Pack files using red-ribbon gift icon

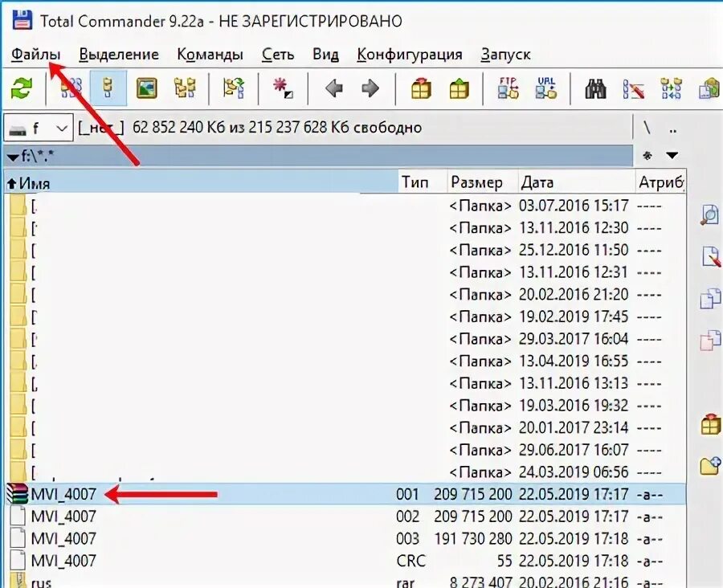(x=421, y=88)
